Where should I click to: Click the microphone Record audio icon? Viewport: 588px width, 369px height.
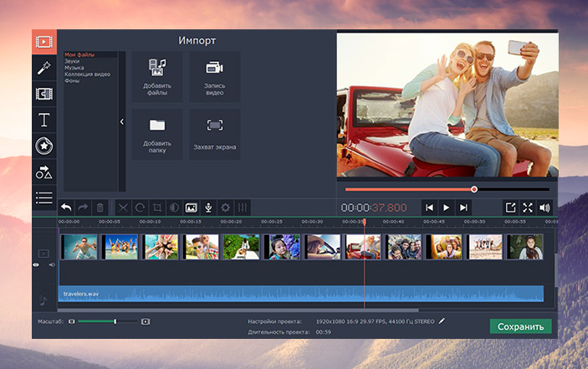point(208,207)
